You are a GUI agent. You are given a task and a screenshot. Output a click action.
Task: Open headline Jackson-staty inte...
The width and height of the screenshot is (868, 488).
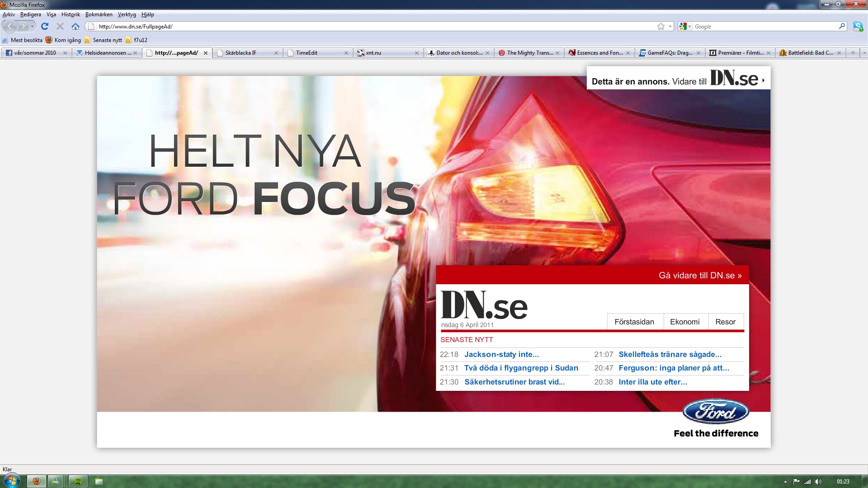click(x=502, y=355)
